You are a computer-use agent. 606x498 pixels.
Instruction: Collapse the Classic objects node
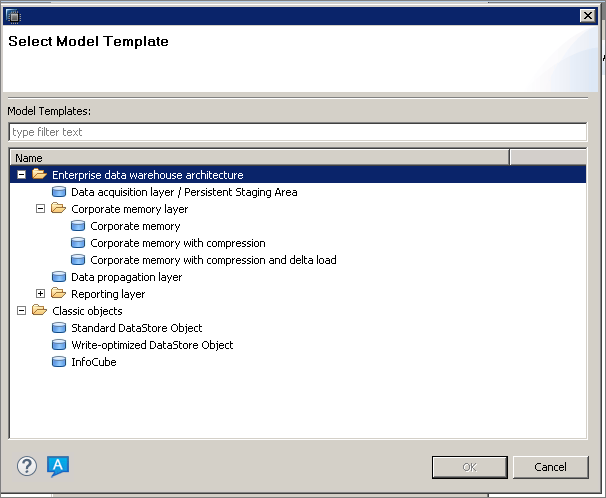[x=22, y=311]
